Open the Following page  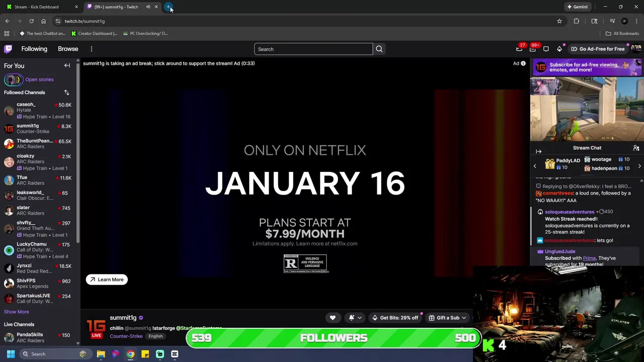coord(34,49)
